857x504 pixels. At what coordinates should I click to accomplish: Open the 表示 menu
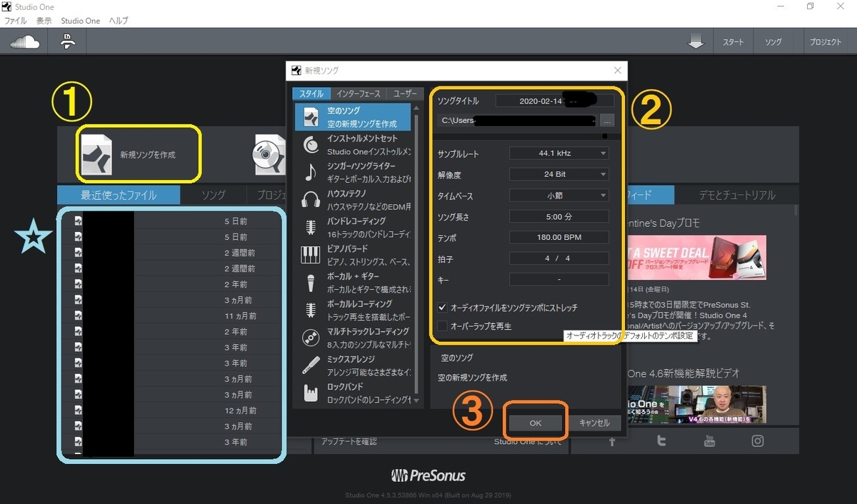coord(44,21)
